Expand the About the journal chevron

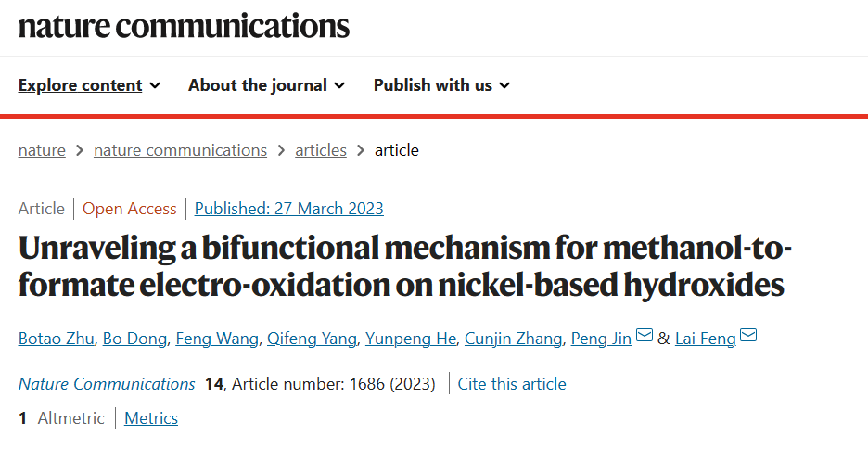[340, 85]
